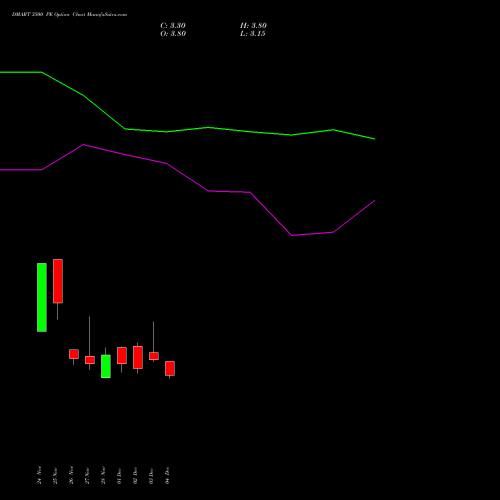Click the green candlestick for 28 Nov
This screenshot has height=500, width=500.
[106, 366]
